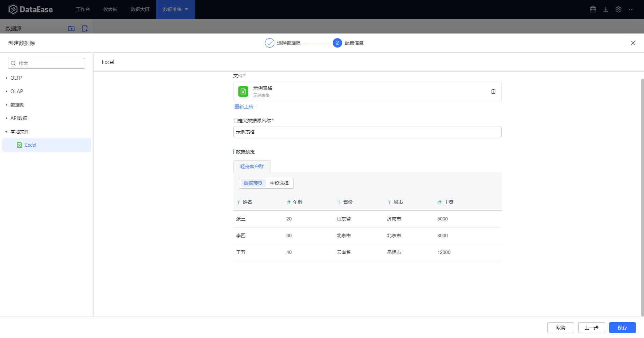Click the 保存 button

(x=622, y=328)
